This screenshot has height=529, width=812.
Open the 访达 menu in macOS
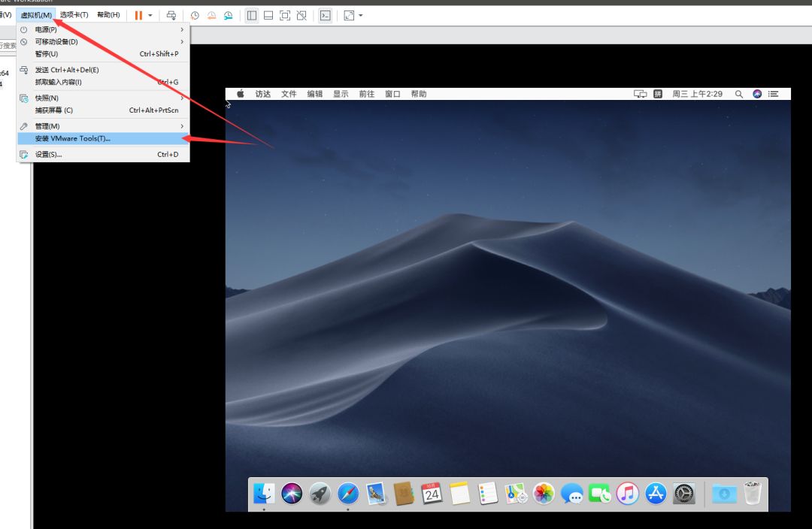[x=263, y=94]
